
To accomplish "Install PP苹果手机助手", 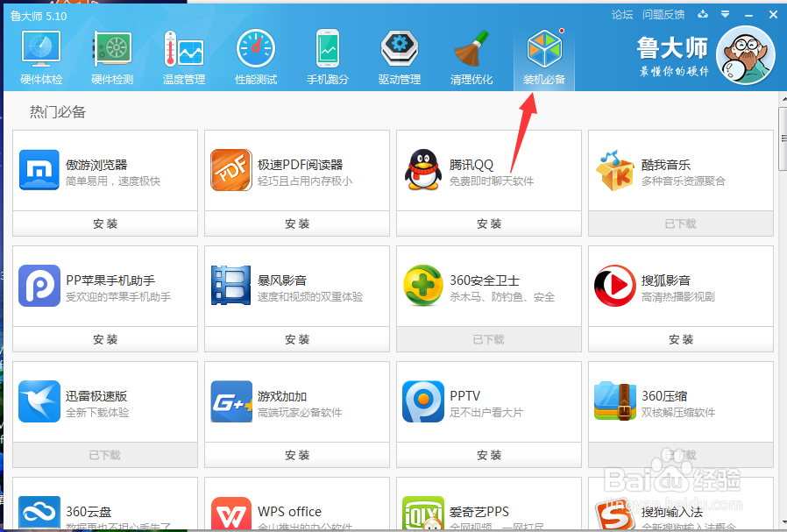I will [x=105, y=340].
